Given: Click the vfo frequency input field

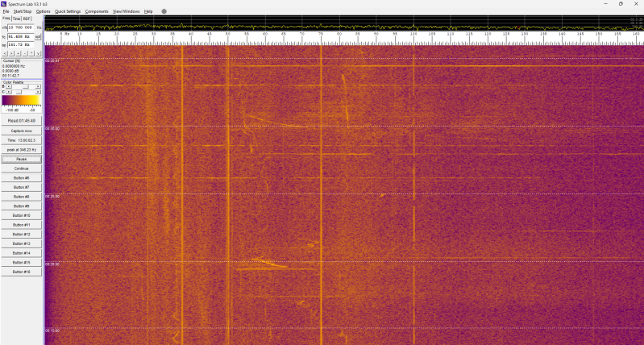Looking at the screenshot, I should 20,27.
